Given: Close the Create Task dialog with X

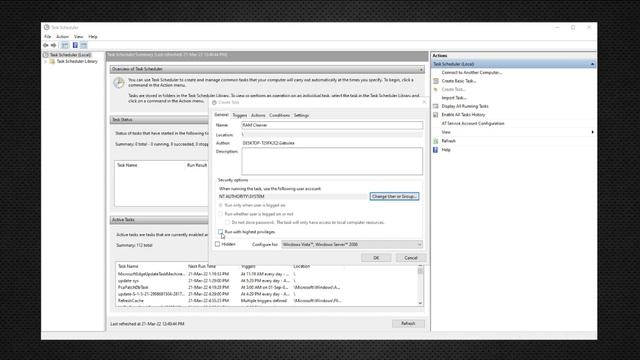Looking at the screenshot, I should (x=424, y=102).
